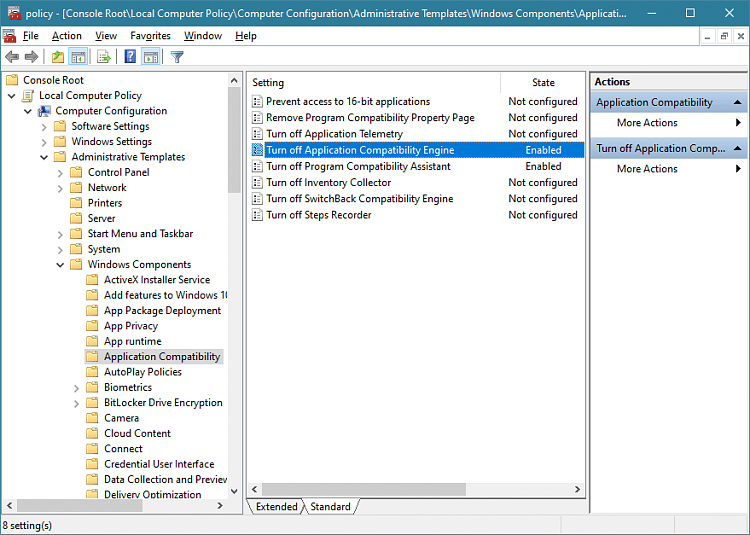Switch to the Extended tab
This screenshot has width=750, height=535.
point(276,507)
